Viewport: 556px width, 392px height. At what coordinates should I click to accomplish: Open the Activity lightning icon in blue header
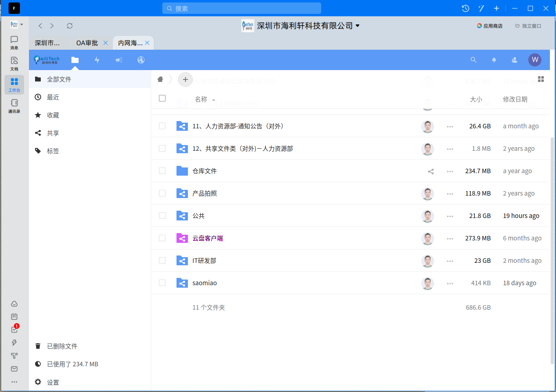(97, 60)
